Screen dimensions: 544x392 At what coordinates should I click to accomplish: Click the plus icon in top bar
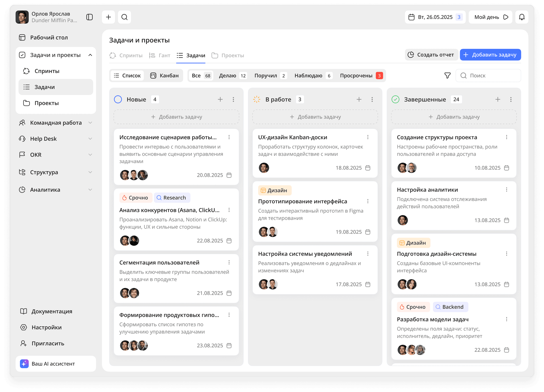(x=108, y=17)
